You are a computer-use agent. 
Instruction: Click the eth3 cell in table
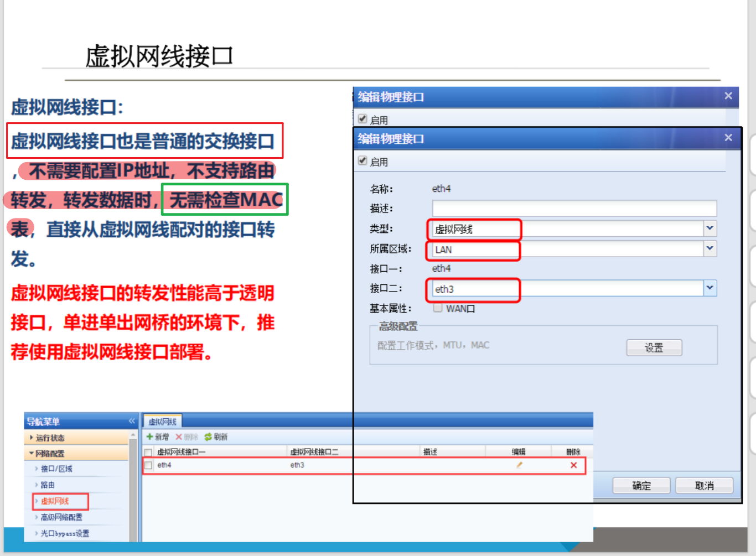[297, 465]
